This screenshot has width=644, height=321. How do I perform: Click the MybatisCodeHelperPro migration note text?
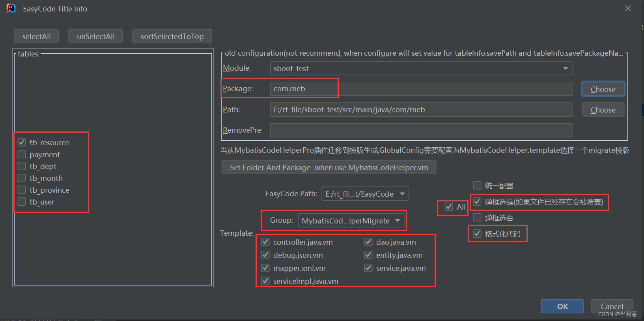(425, 150)
